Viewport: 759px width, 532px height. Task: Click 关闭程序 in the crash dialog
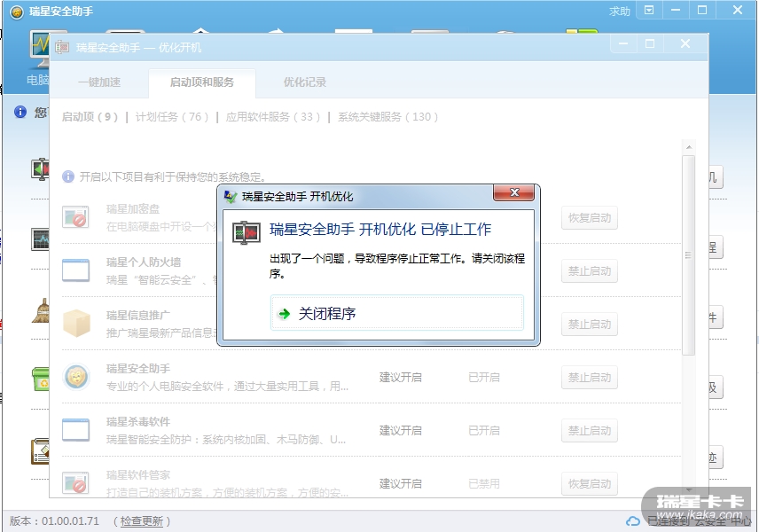click(x=397, y=313)
